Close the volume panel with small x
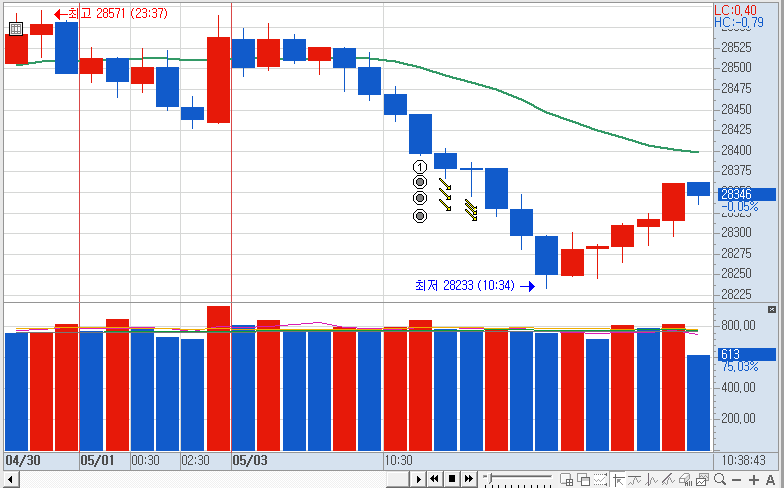784x488 pixels. tap(772, 310)
